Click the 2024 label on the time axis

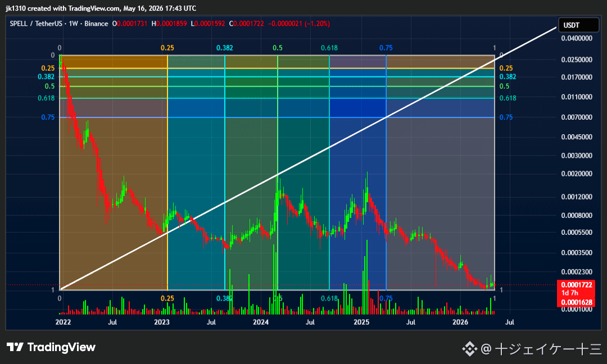(x=261, y=322)
